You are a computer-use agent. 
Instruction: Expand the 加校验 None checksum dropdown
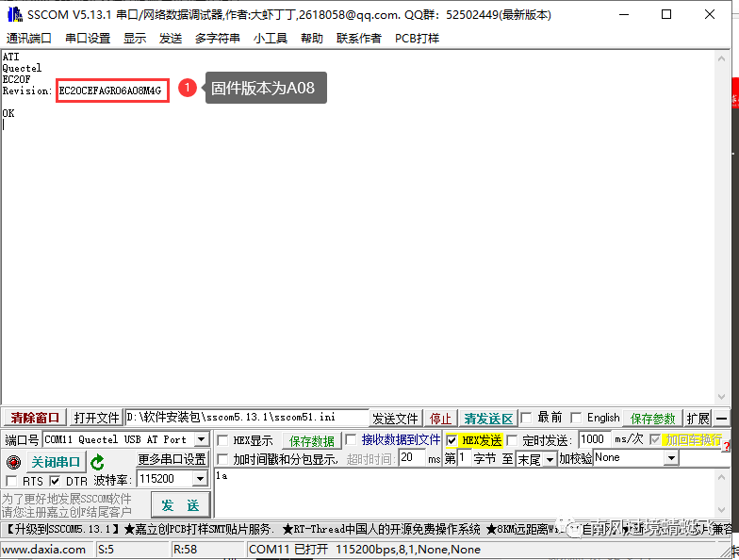[x=671, y=458]
